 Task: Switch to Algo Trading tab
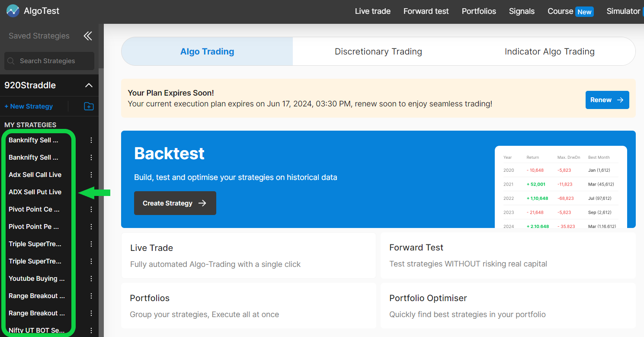pyautogui.click(x=207, y=51)
